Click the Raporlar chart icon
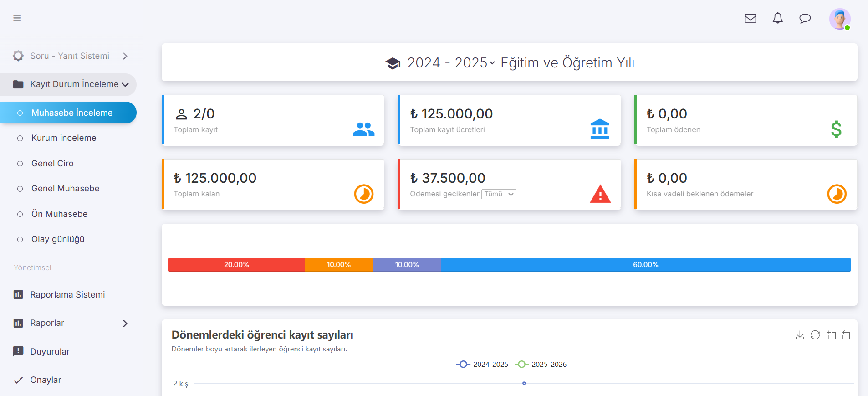This screenshot has width=868, height=396. (18, 323)
